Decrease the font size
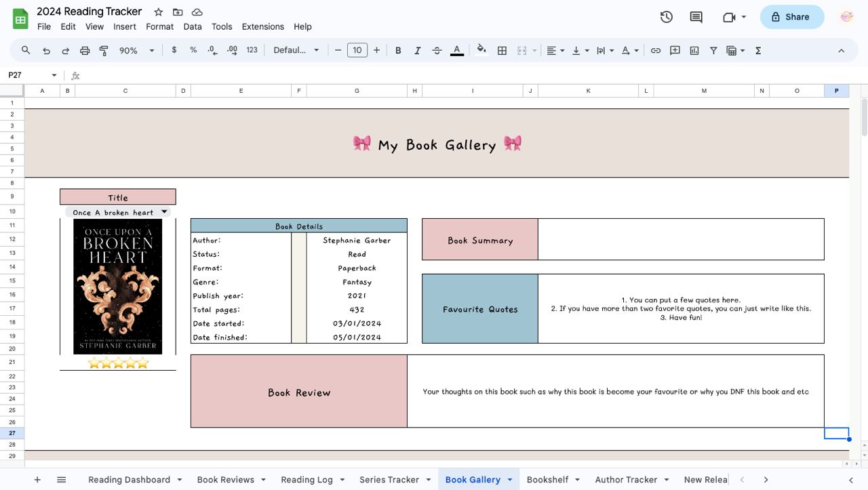 point(338,50)
